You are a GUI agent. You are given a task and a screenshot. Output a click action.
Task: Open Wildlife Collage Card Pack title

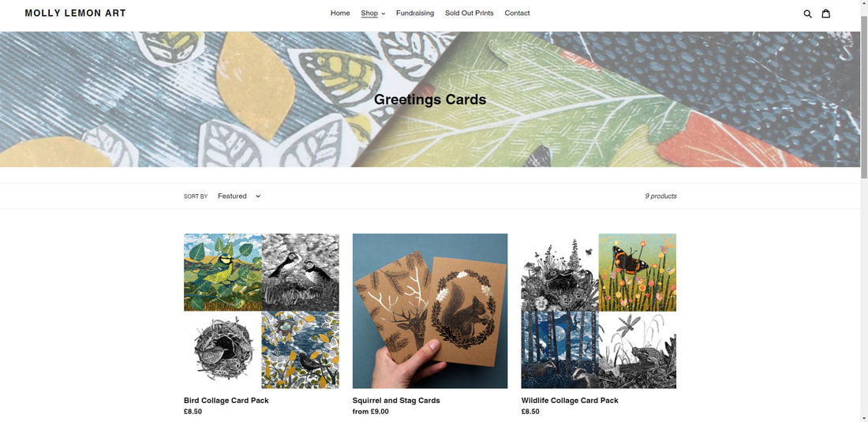pos(570,401)
